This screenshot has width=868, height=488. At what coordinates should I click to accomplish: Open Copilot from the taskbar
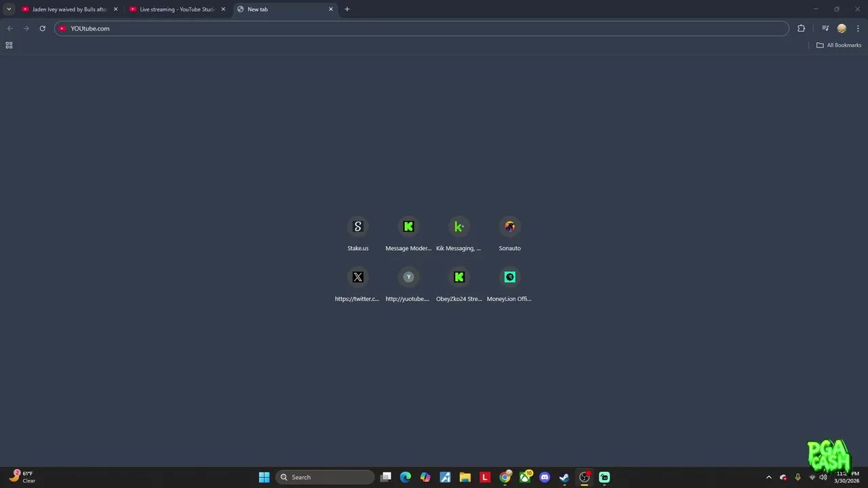tap(425, 477)
